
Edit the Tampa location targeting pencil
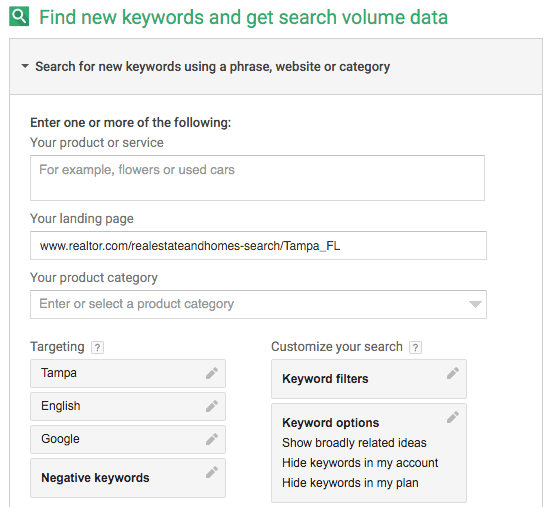point(212,373)
